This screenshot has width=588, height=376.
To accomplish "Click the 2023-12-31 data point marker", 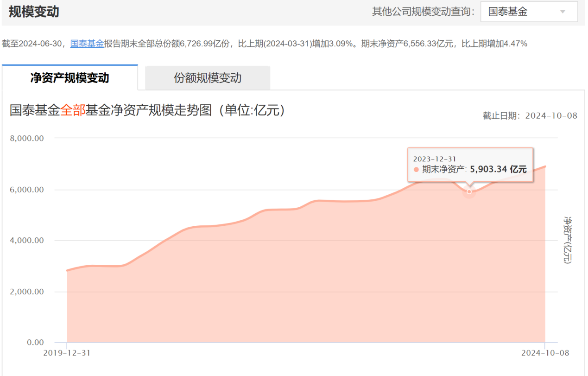I will pos(469,191).
